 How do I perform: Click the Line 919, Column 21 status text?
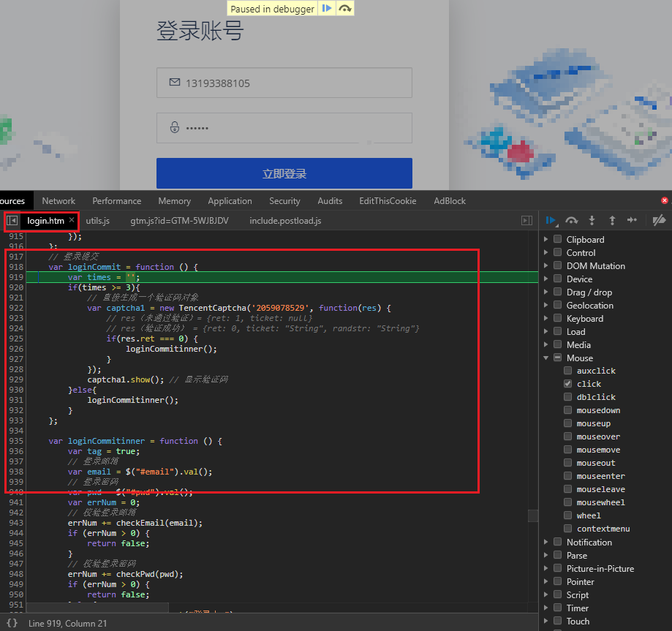[x=68, y=623]
